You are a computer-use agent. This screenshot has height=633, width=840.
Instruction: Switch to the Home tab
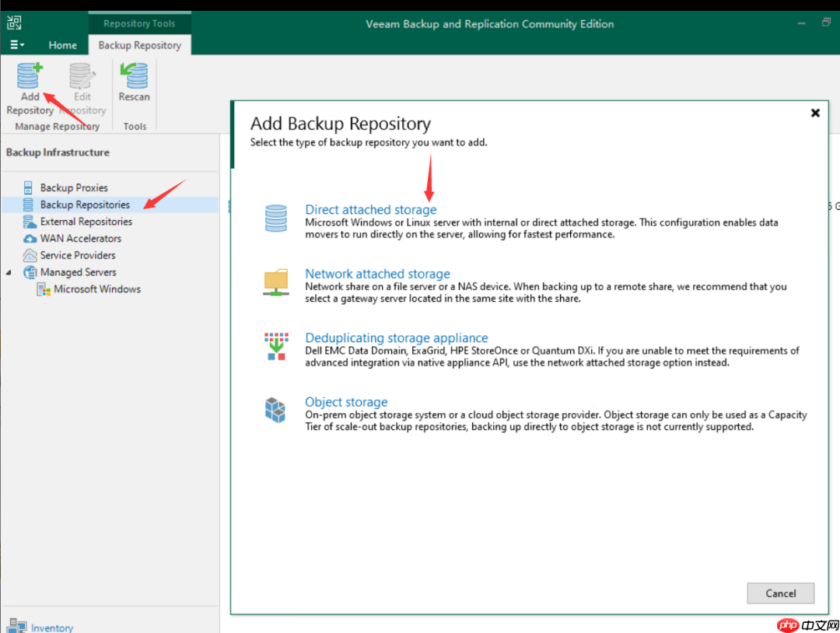[62, 44]
